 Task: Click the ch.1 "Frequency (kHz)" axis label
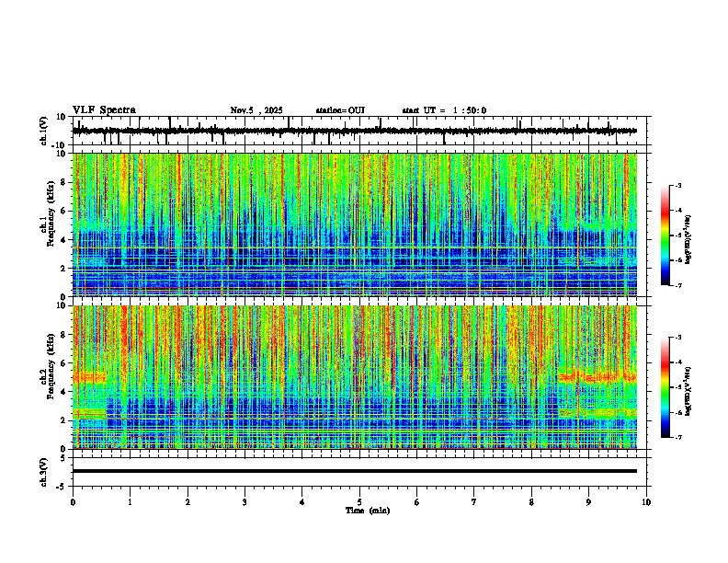click(51, 213)
